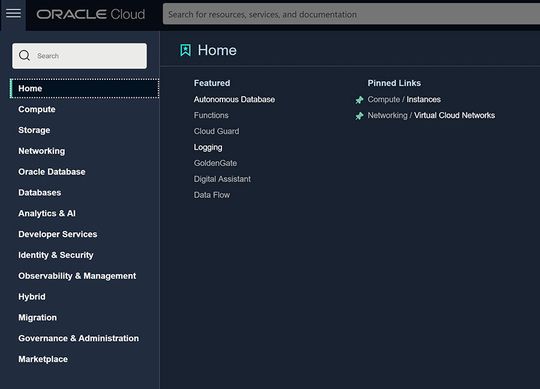Open the GoldenGate featured link
The width and height of the screenshot is (540, 389).
(215, 163)
